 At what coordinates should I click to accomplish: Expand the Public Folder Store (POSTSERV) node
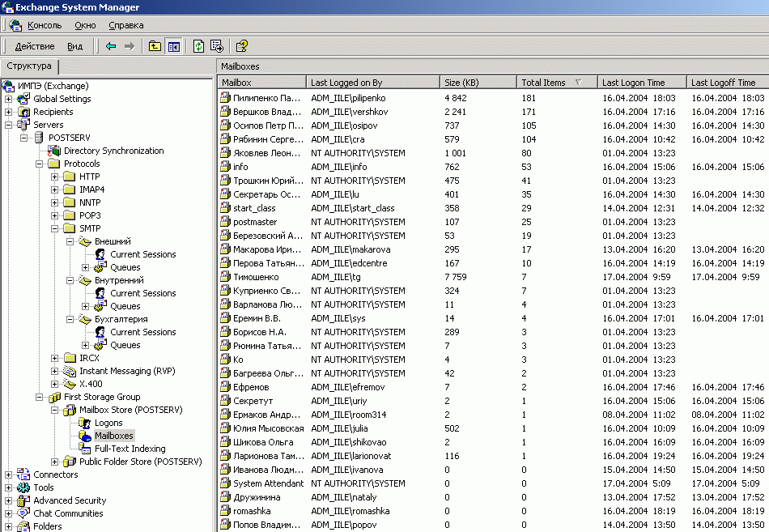pyautogui.click(x=54, y=462)
